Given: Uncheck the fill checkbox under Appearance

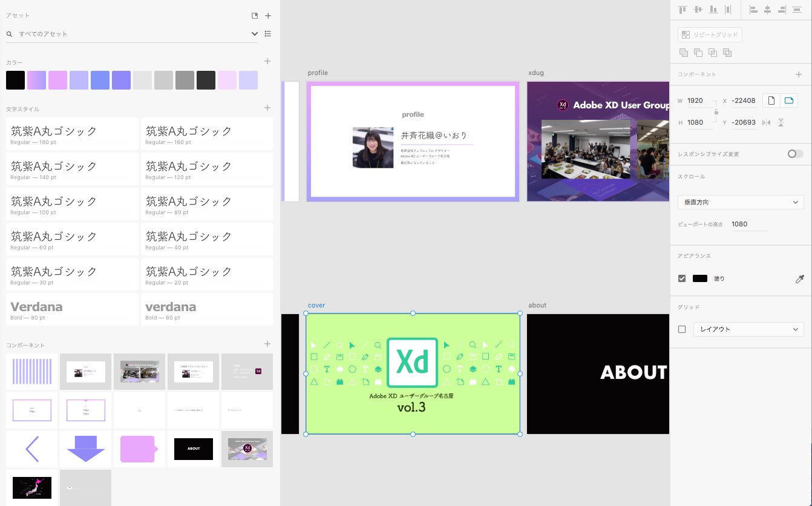Looking at the screenshot, I should (x=682, y=278).
